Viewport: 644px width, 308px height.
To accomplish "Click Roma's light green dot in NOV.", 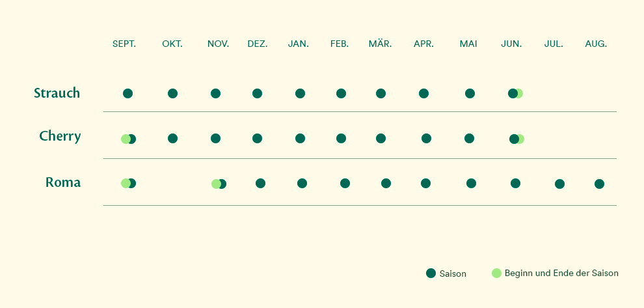I will [x=215, y=184].
